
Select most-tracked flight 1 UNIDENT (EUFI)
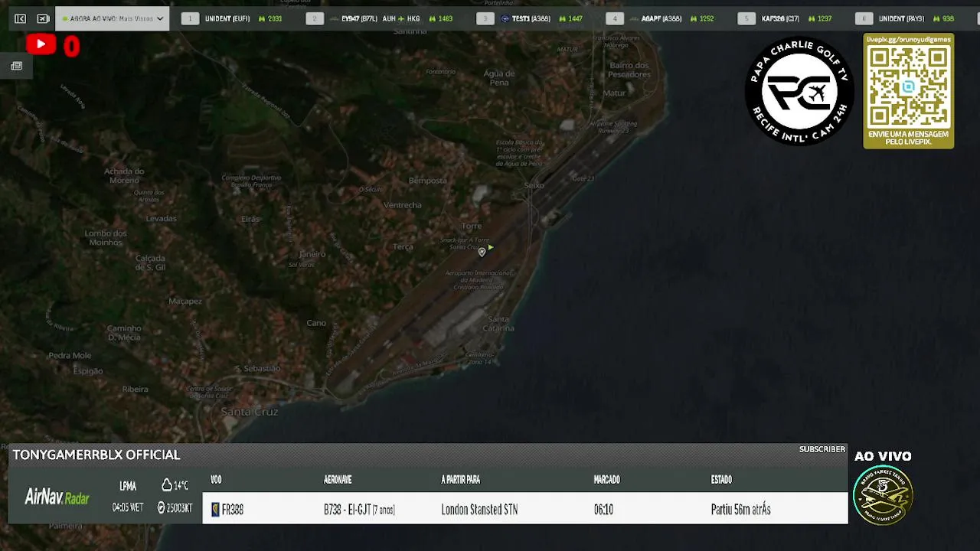tap(232, 18)
